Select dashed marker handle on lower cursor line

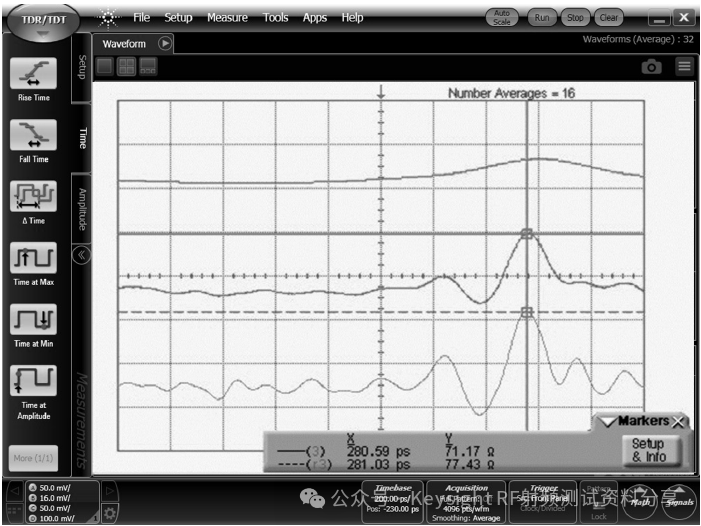pyautogui.click(x=527, y=312)
